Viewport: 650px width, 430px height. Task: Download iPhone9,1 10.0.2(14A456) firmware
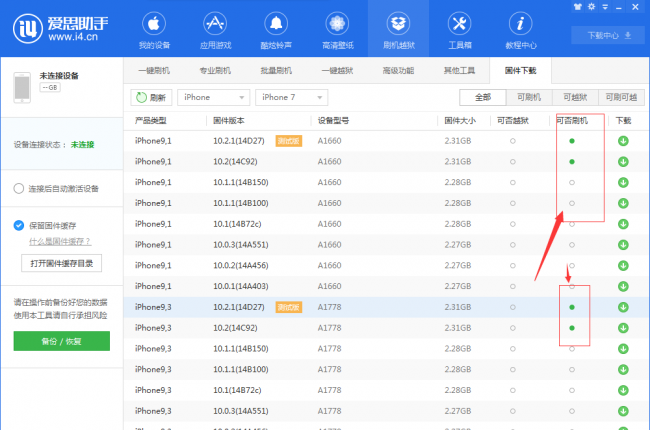coord(623,265)
